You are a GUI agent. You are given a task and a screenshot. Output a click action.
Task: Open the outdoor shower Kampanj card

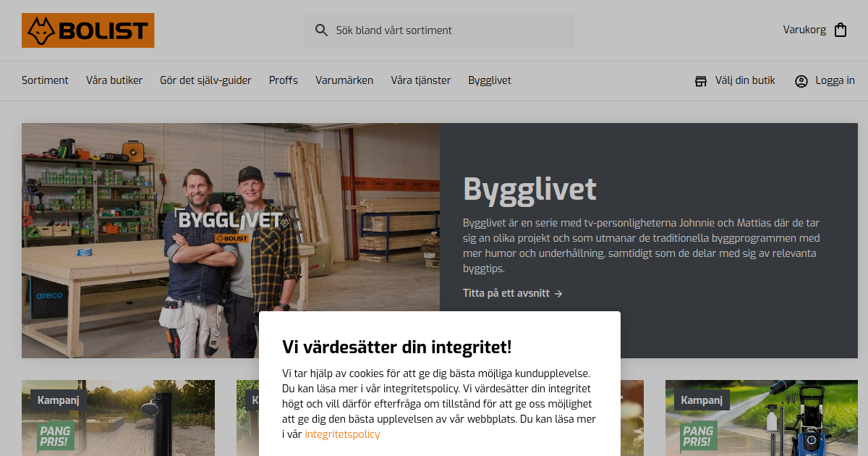118,418
